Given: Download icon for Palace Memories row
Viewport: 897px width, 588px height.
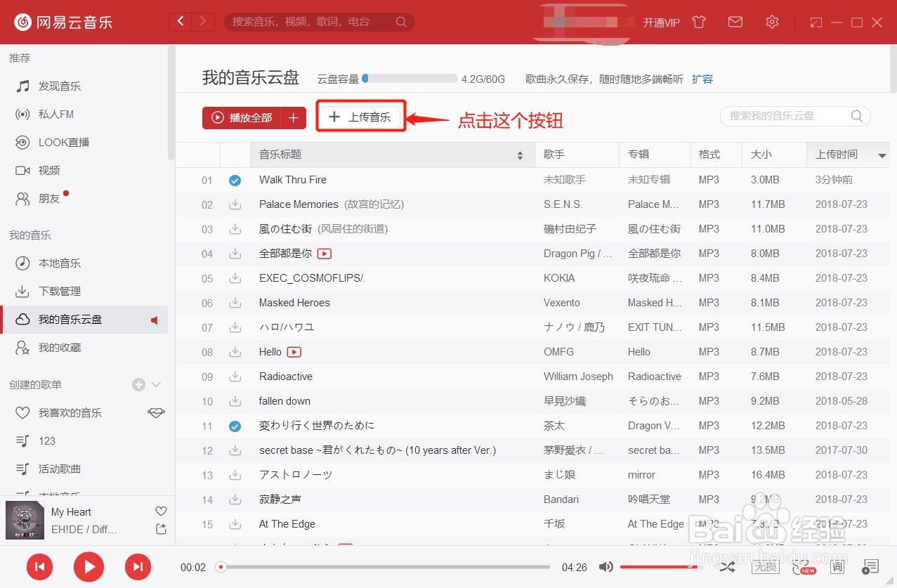Looking at the screenshot, I should tap(235, 204).
